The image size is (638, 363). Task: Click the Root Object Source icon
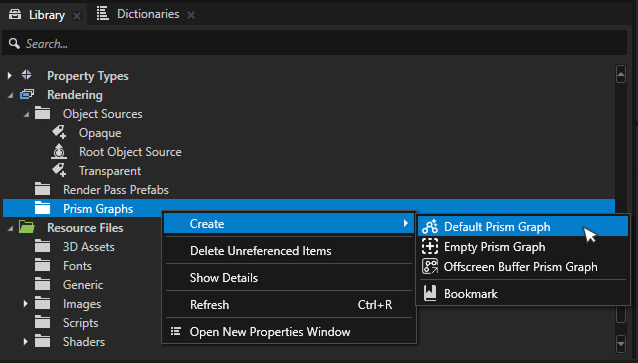(x=59, y=151)
